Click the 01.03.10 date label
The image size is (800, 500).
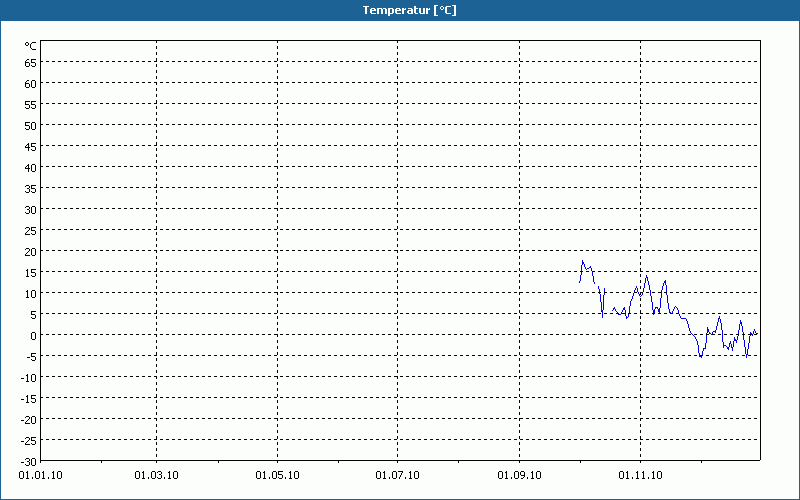[157, 476]
